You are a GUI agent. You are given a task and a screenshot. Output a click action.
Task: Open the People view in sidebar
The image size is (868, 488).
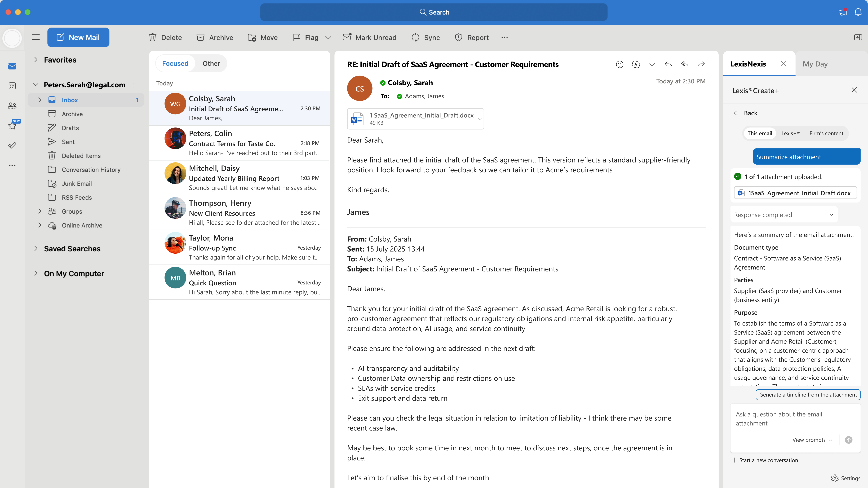coord(12,106)
